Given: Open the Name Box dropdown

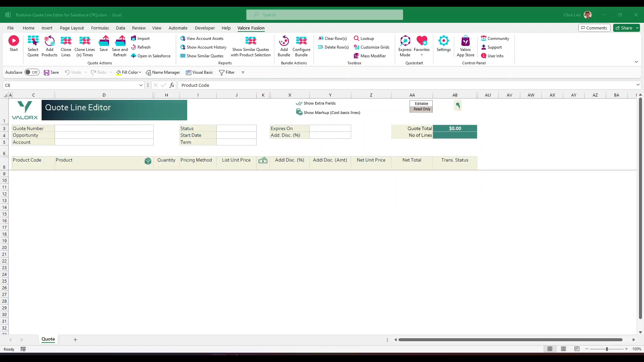Looking at the screenshot, I should click(141, 85).
